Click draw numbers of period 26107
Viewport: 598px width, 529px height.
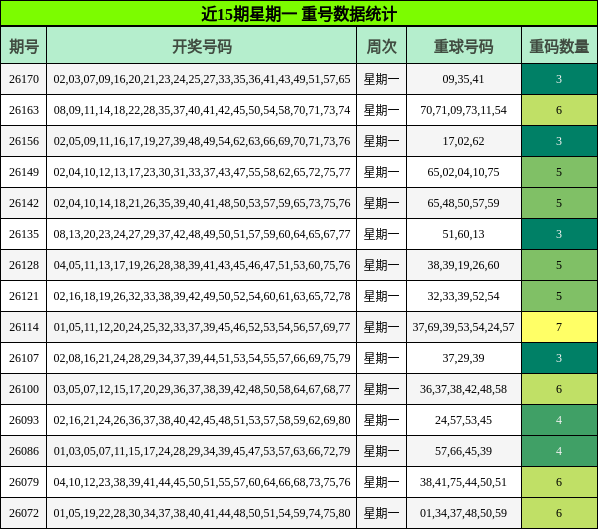[202, 358]
